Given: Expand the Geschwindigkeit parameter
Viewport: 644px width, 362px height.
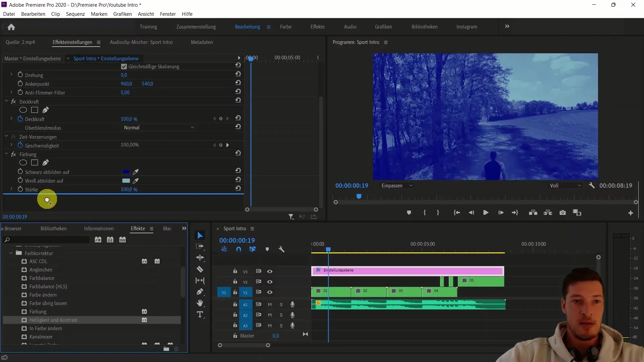Looking at the screenshot, I should [11, 145].
